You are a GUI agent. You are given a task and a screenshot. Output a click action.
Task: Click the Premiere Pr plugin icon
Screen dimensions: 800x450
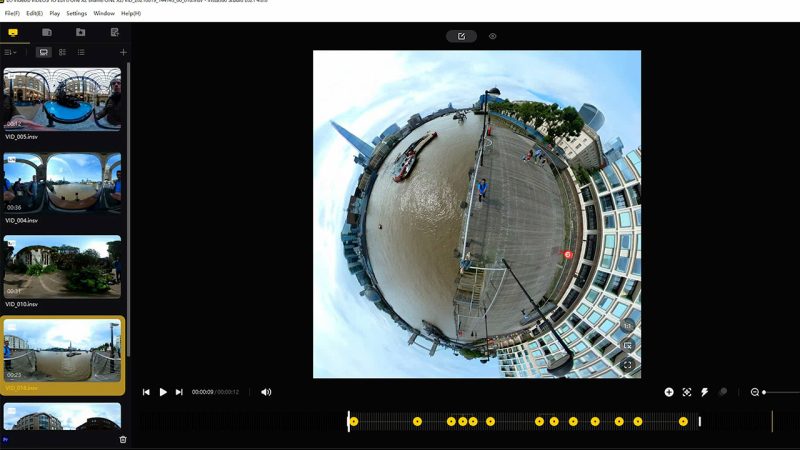tap(6, 439)
